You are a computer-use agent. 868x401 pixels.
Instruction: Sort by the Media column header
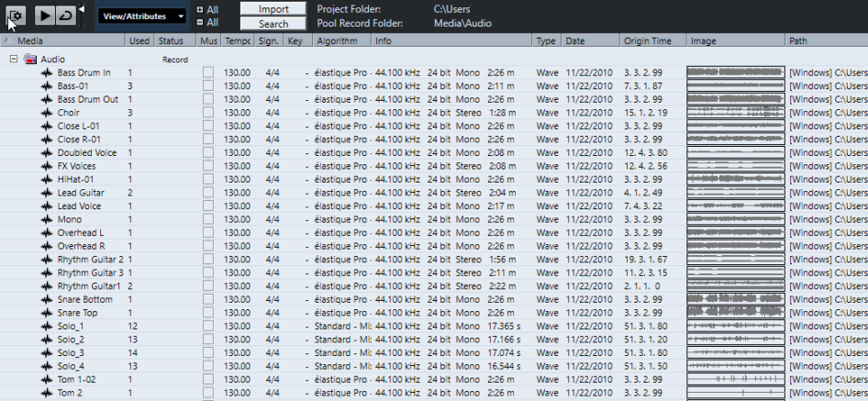pyautogui.click(x=62, y=40)
